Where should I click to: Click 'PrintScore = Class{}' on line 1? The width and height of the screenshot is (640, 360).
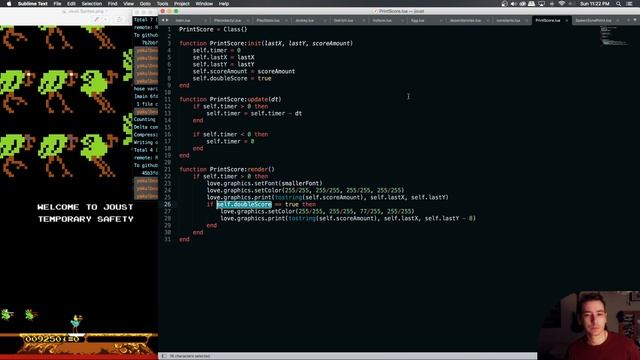(213, 29)
